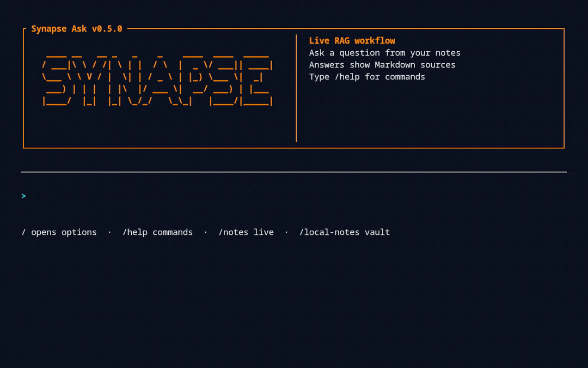Click the '/help commands' hint
The width and height of the screenshot is (588, 368).
157,232
